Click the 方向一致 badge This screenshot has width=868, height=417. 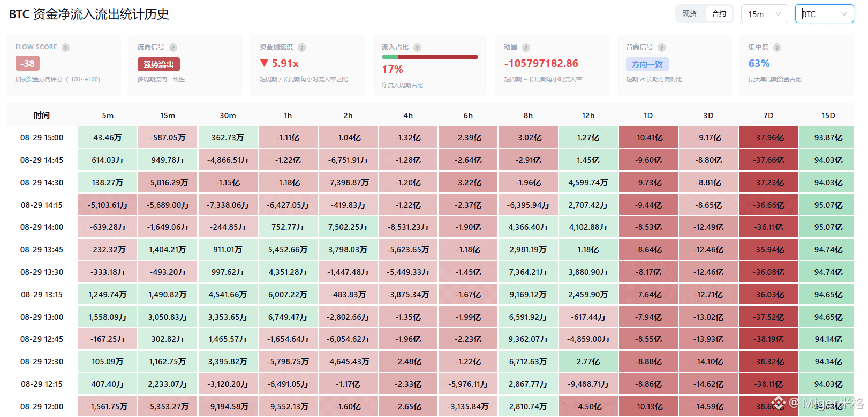click(x=647, y=64)
